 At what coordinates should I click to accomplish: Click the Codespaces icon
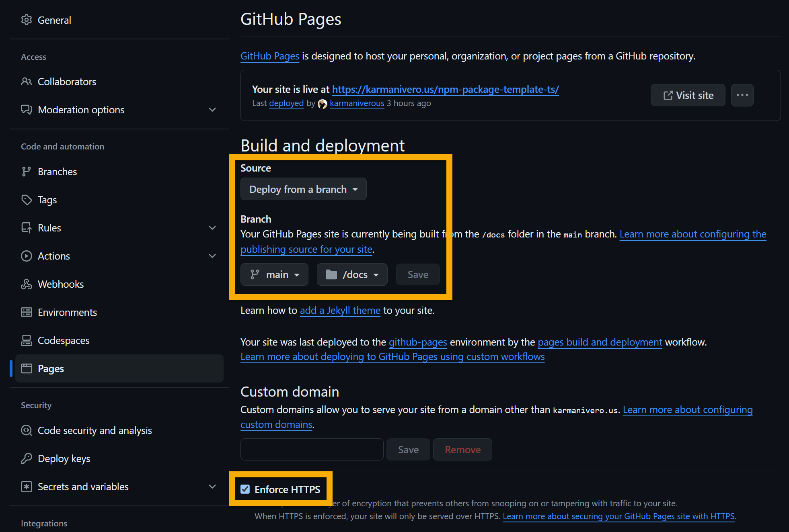click(x=27, y=340)
